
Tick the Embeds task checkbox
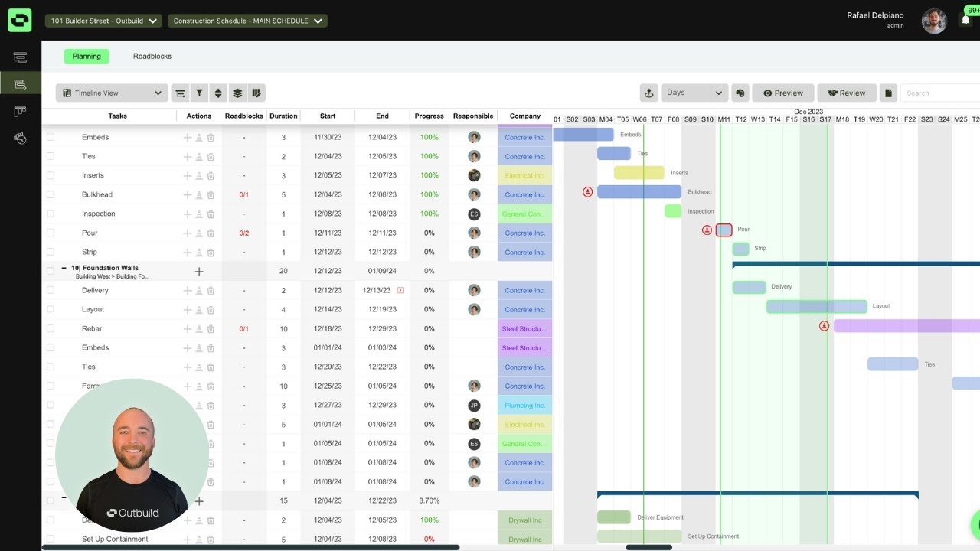[51, 138]
